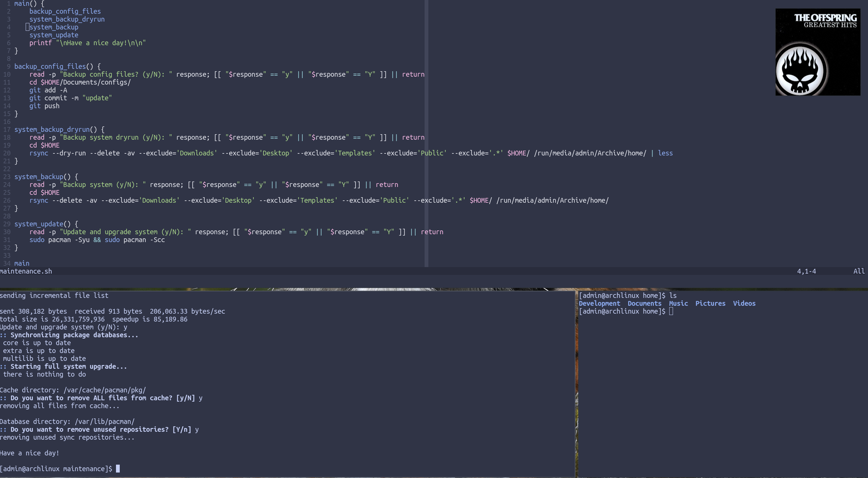Click 'sending incremental file list' in left terminal

click(54, 295)
